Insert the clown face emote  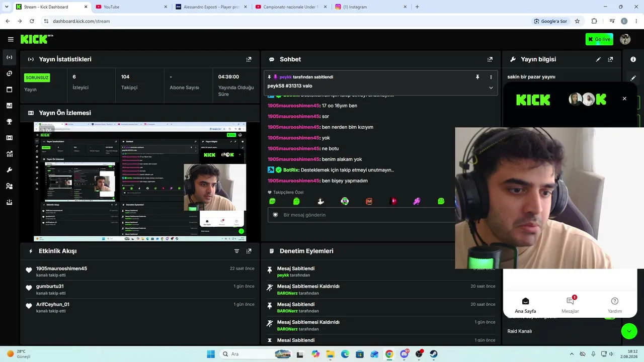pos(345,201)
